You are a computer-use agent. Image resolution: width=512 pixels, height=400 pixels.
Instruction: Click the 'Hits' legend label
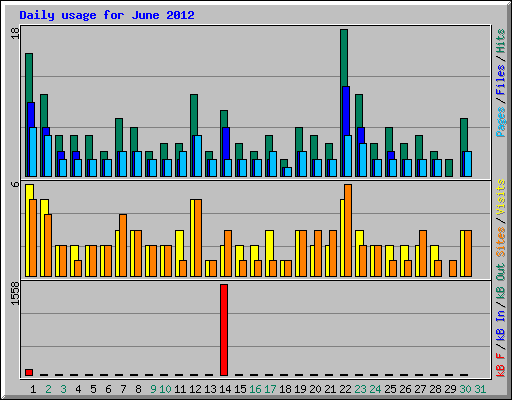click(501, 41)
